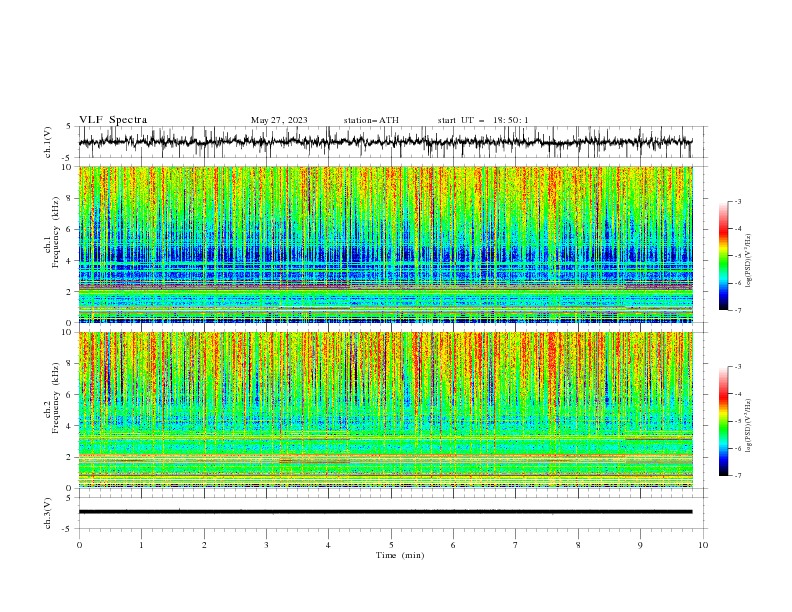The width and height of the screenshot is (792, 612).
Task: Click the "-5" tick on ch.3(V) axis
Action: 67,529
